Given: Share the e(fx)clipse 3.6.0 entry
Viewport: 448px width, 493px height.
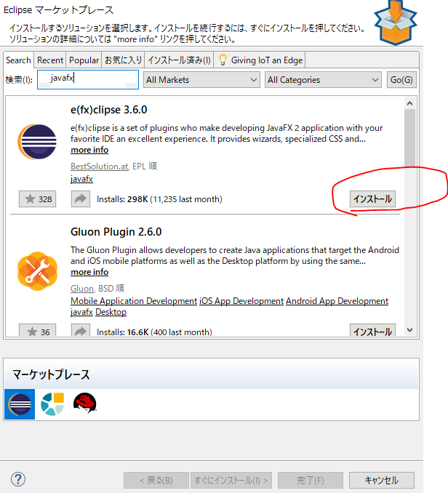Looking at the screenshot, I should [81, 199].
